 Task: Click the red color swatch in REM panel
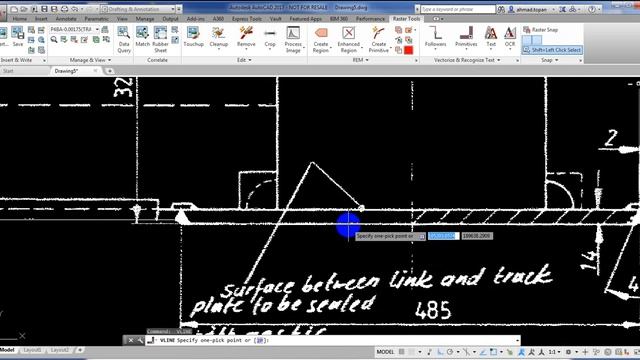[x=409, y=50]
